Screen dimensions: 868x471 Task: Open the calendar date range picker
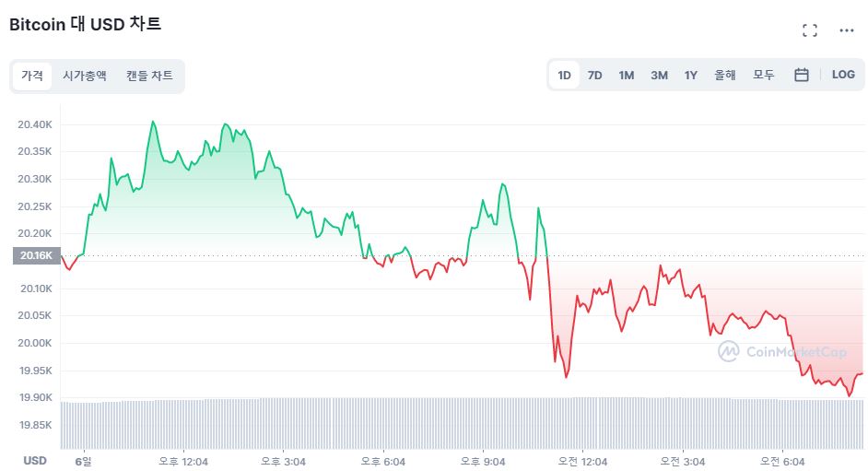coord(802,75)
